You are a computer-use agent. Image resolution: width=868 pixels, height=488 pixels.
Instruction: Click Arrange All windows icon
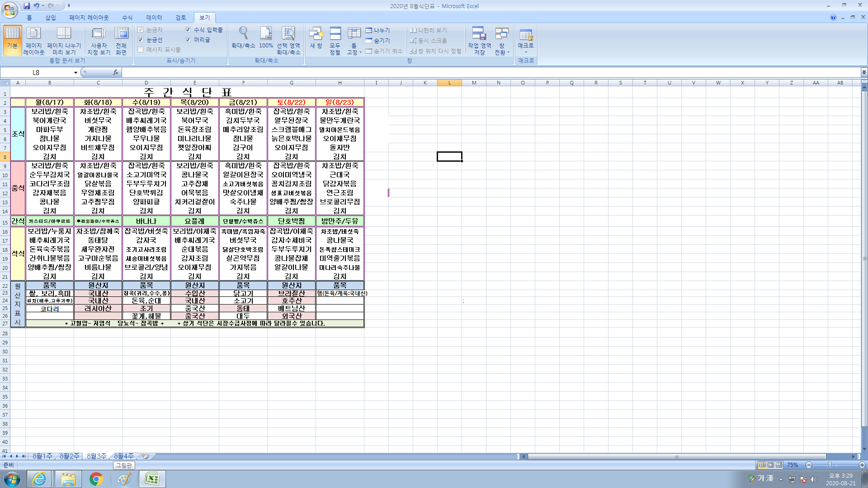[x=335, y=40]
